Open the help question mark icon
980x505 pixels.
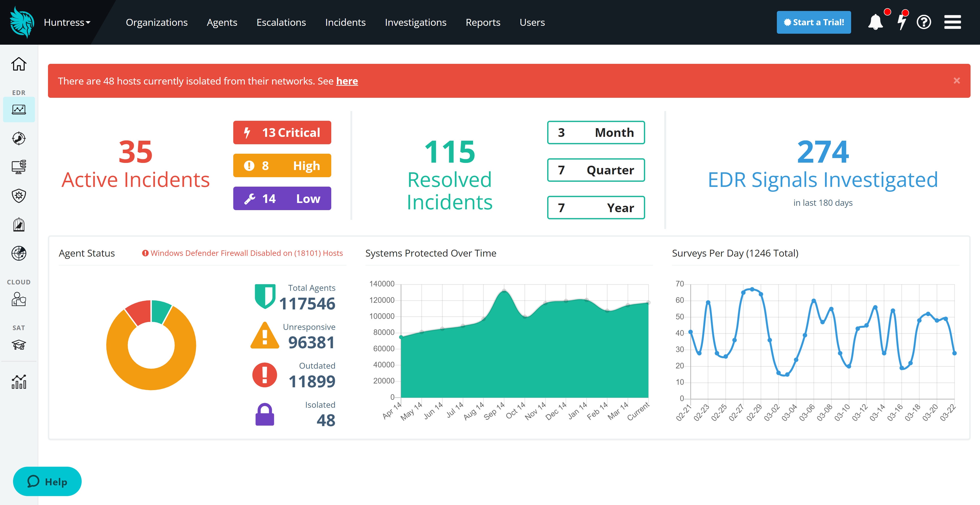[924, 22]
